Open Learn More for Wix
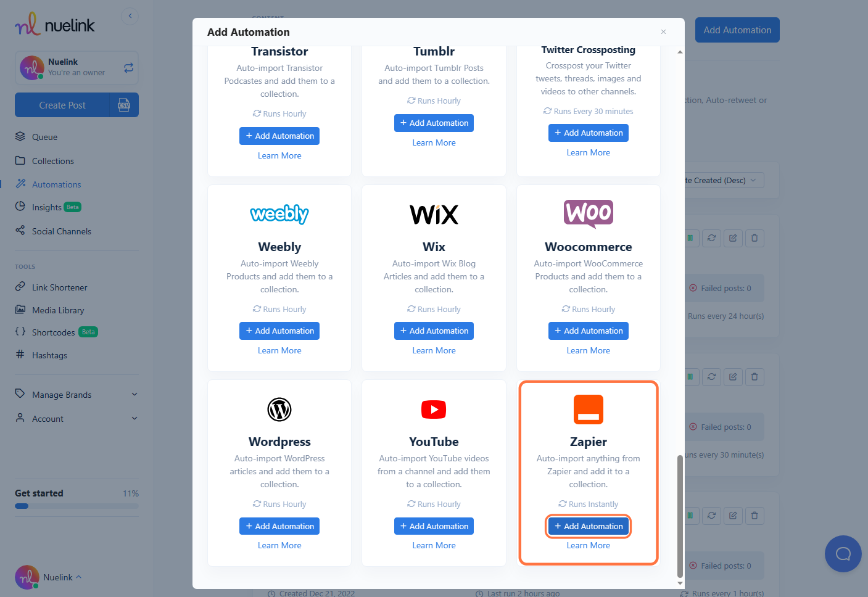 [434, 350]
